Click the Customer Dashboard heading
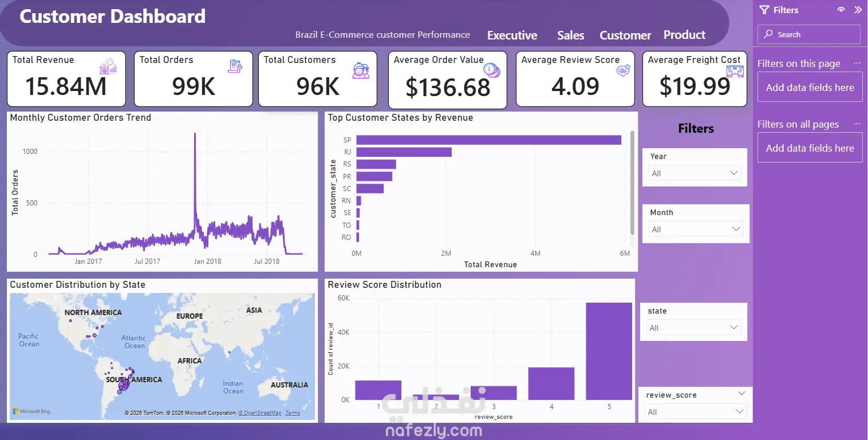This screenshot has height=440, width=868. coord(112,16)
